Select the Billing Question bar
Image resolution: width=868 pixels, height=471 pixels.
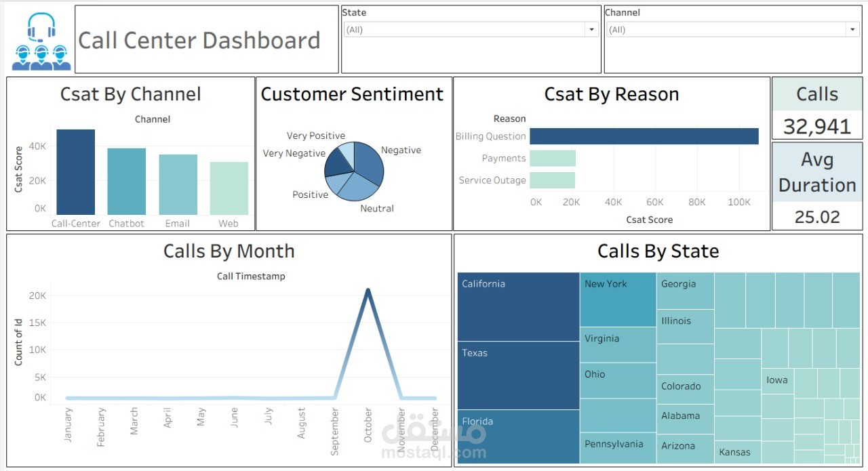(x=644, y=136)
